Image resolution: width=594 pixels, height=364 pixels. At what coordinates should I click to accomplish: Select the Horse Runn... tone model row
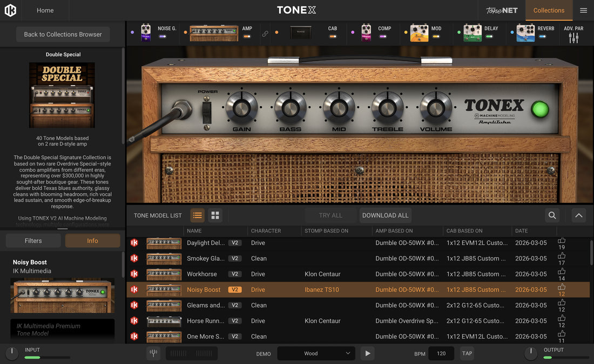tap(358, 320)
